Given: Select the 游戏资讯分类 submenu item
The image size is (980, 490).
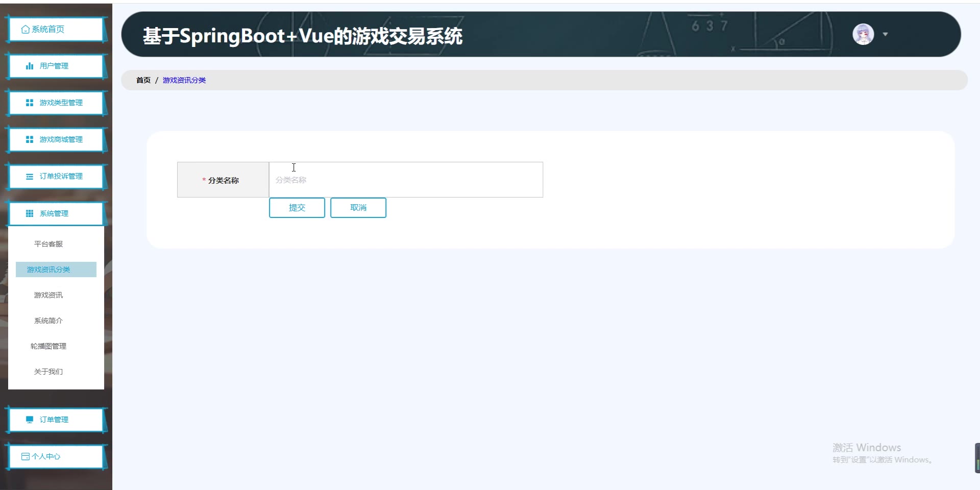Looking at the screenshot, I should (x=56, y=269).
